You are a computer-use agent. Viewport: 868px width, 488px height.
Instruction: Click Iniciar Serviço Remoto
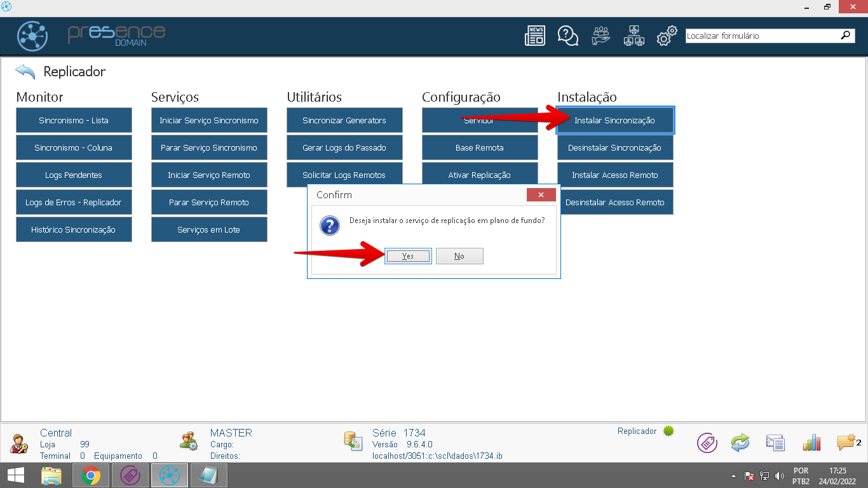point(209,175)
